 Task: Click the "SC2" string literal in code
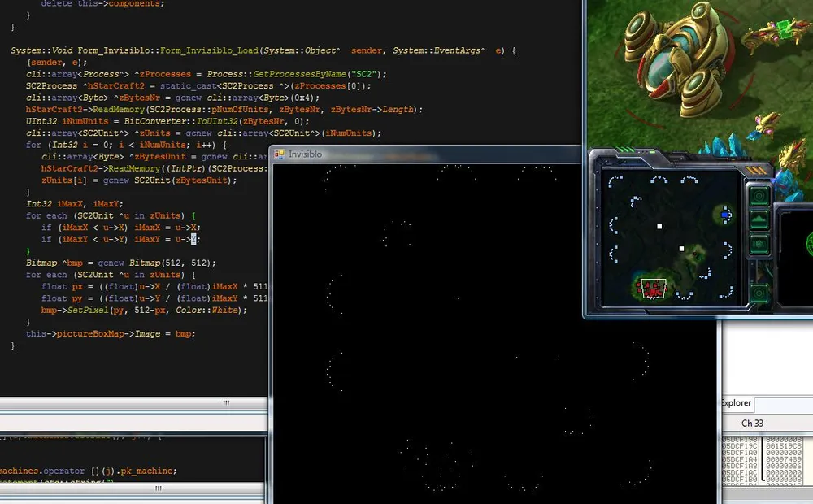click(x=366, y=74)
